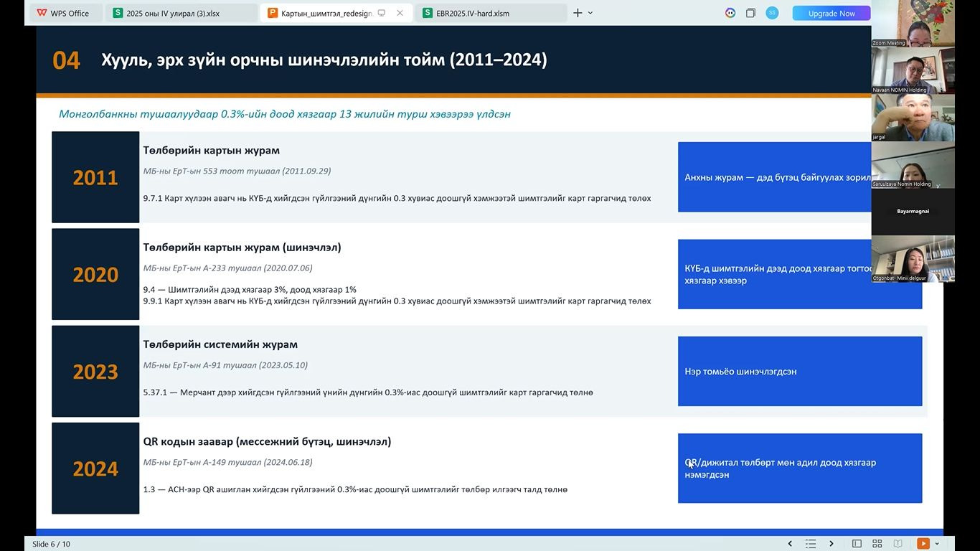
Task: Expand the new tab dropdown arrow
Action: [590, 13]
